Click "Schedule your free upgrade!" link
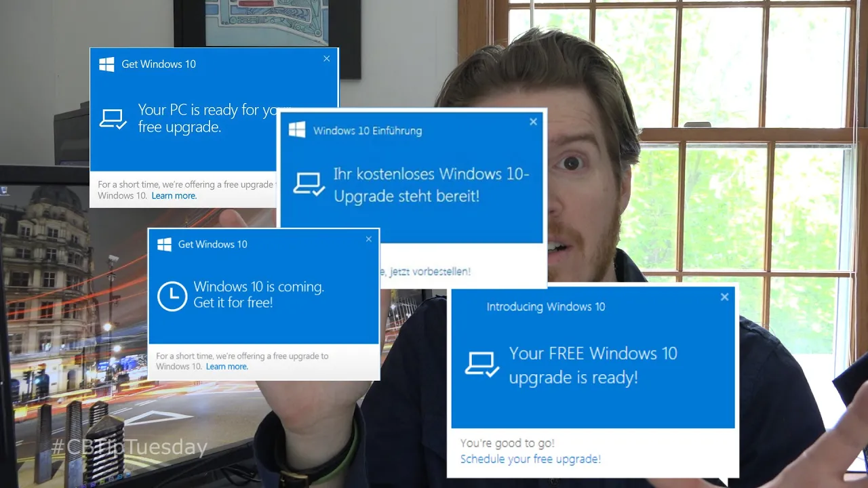Image resolution: width=868 pixels, height=488 pixels. 530,459
